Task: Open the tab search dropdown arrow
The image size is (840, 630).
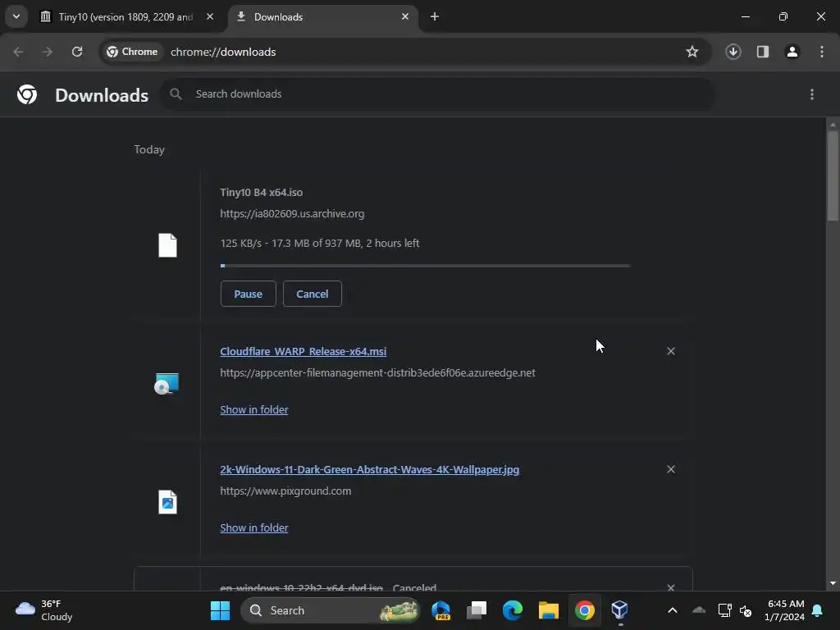Action: 16,16
